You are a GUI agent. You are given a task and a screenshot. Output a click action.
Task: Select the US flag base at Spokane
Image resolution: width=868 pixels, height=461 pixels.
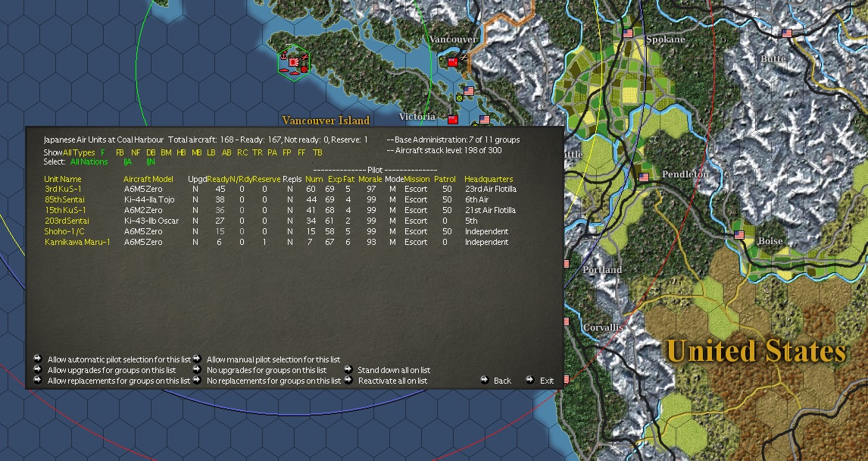point(628,33)
